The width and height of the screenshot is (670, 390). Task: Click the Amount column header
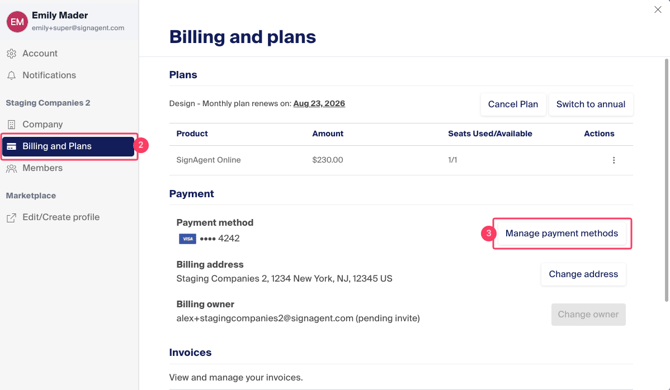(x=327, y=134)
